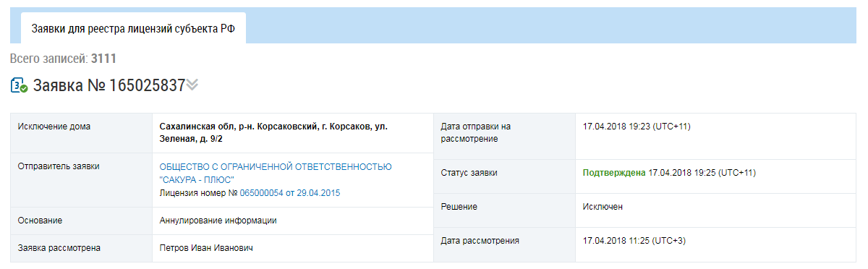Select the Исключение дома row label
The height and width of the screenshot is (269, 868).
pos(81,133)
